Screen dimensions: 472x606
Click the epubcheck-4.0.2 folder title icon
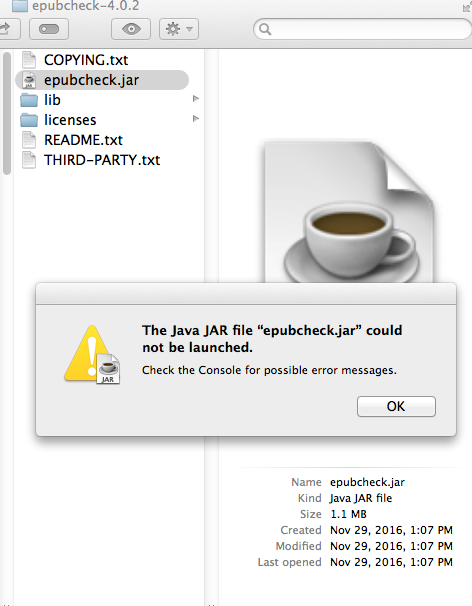tap(20, 5)
